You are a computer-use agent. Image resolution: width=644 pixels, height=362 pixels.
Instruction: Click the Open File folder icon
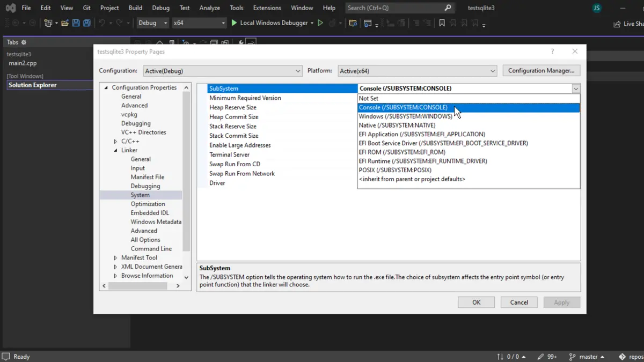pyautogui.click(x=65, y=23)
